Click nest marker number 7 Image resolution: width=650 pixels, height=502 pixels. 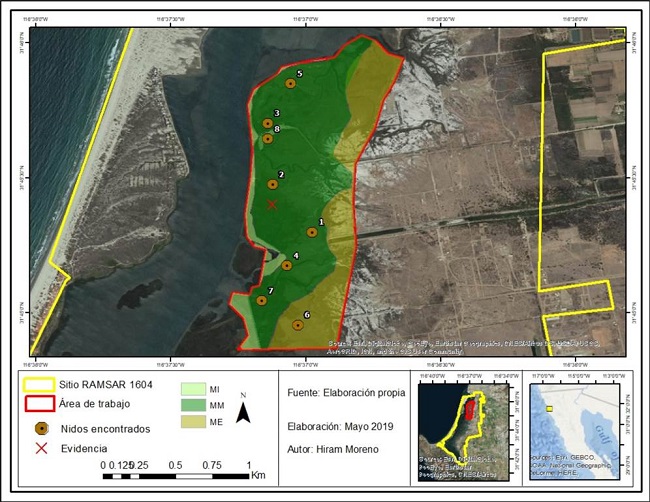[x=261, y=300]
